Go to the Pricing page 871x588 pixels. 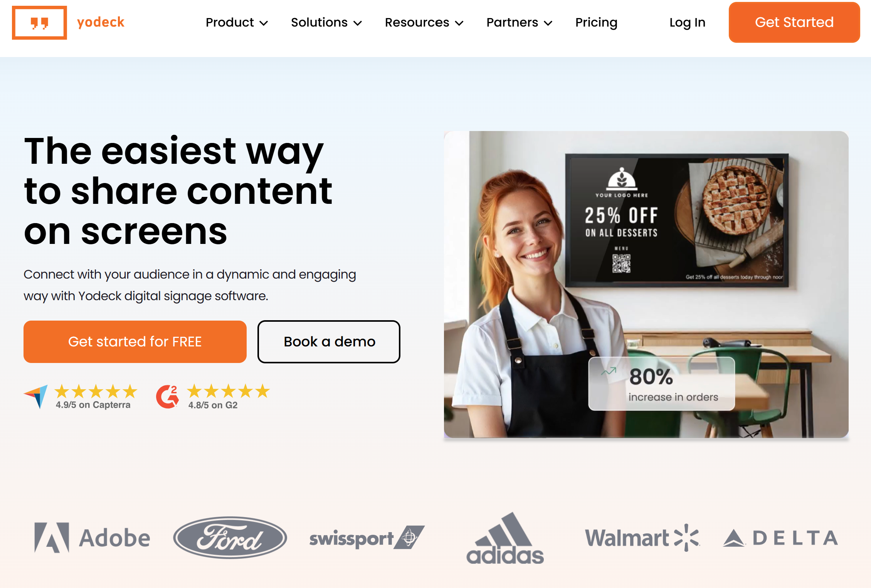point(596,23)
